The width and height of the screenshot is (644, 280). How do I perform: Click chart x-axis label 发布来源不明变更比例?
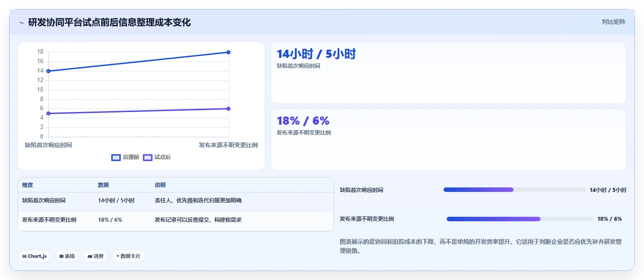(229, 145)
